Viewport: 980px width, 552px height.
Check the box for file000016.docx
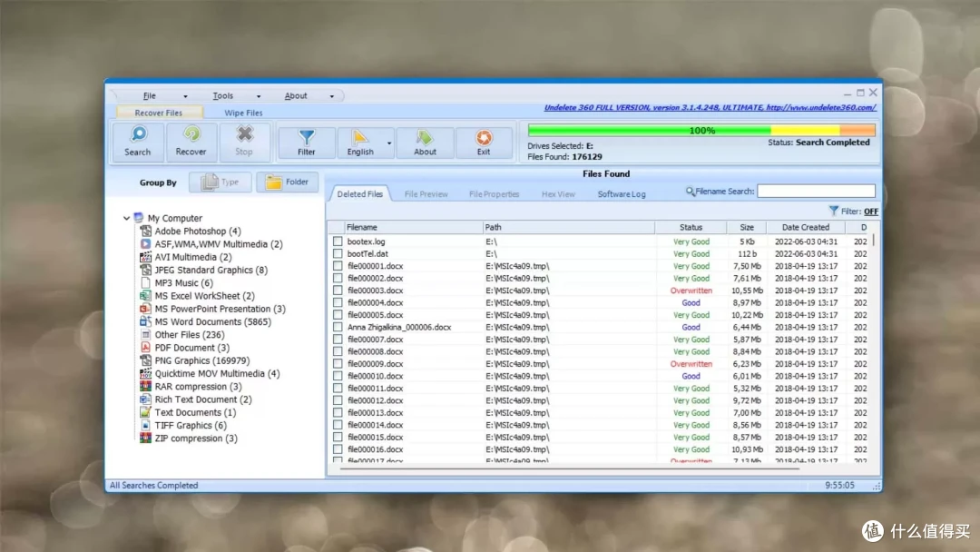[x=338, y=448]
